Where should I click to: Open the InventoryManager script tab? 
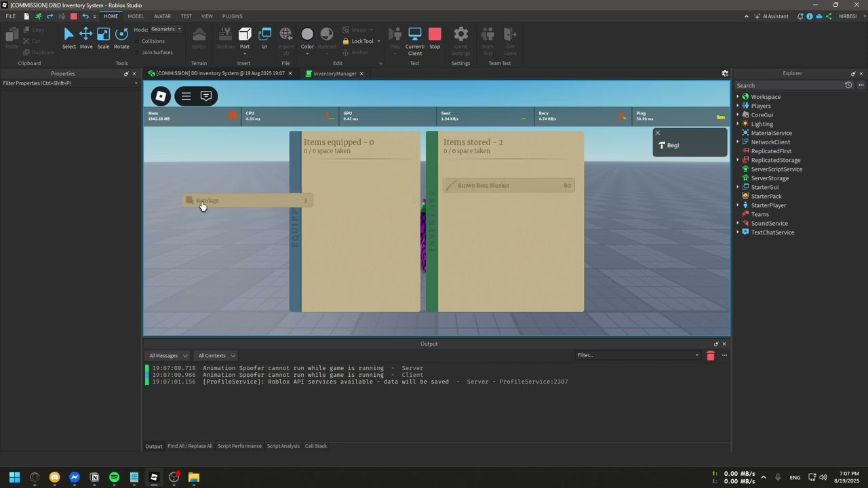[x=334, y=73]
